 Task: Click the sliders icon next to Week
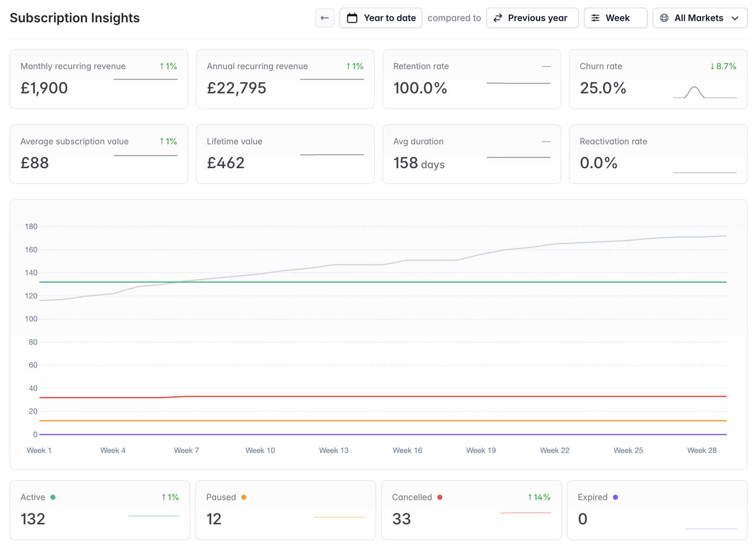tap(595, 18)
